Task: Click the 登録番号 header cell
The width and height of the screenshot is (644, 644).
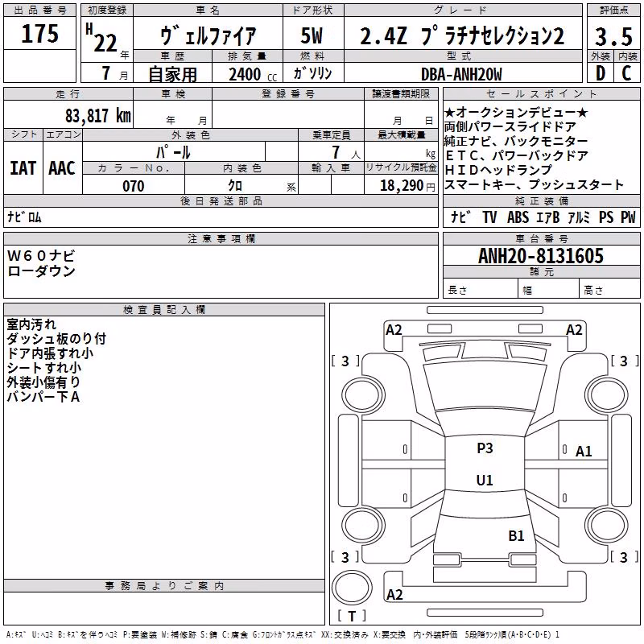Action: point(288,94)
